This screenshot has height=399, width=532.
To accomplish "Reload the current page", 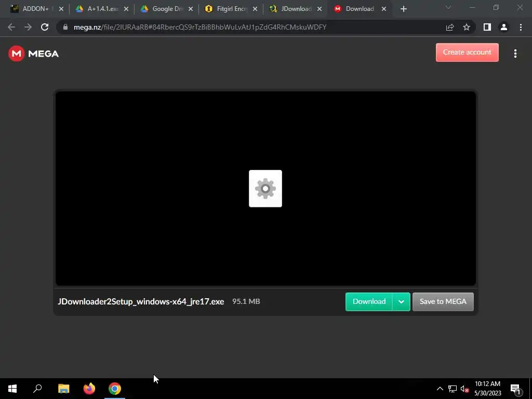I will coord(45,27).
